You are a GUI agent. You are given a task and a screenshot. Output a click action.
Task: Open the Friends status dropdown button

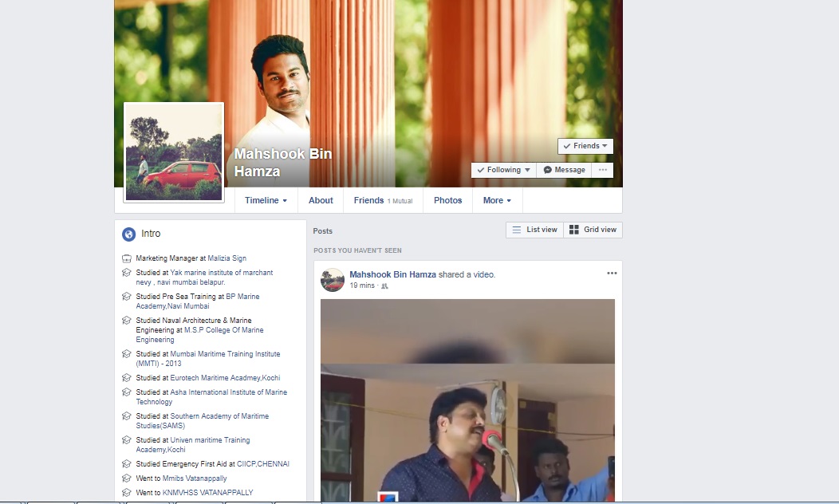click(585, 146)
